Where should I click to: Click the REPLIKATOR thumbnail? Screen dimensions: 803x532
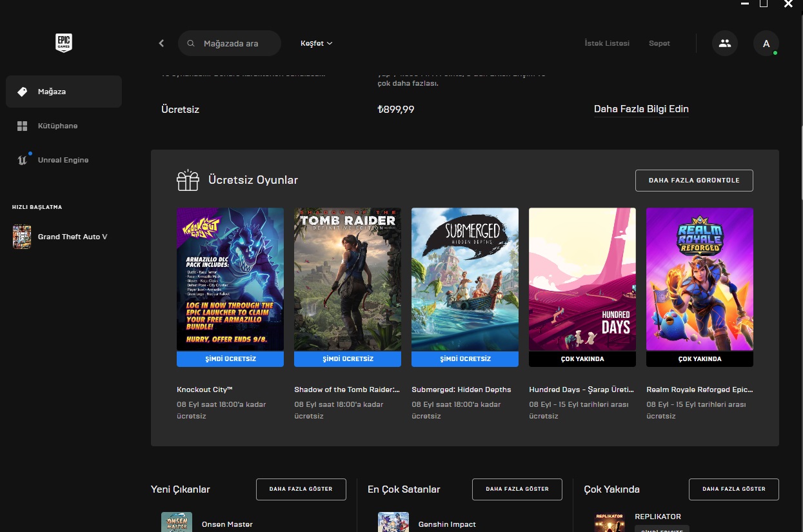click(x=610, y=522)
